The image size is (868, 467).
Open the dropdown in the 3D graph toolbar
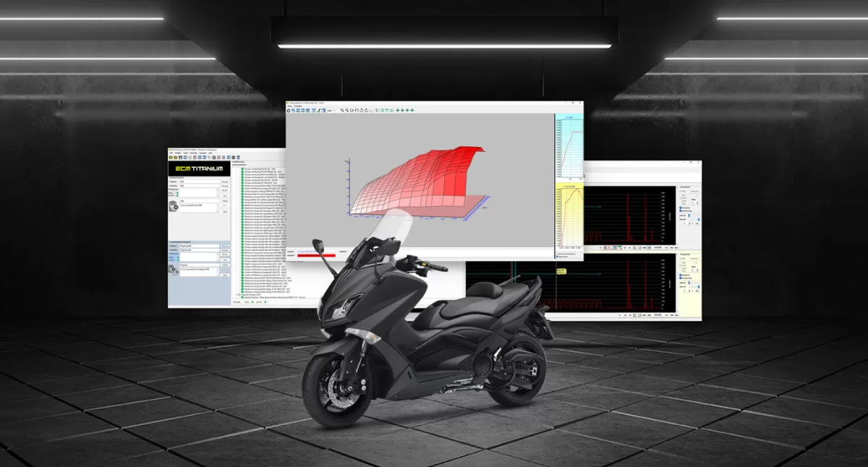[x=331, y=111]
